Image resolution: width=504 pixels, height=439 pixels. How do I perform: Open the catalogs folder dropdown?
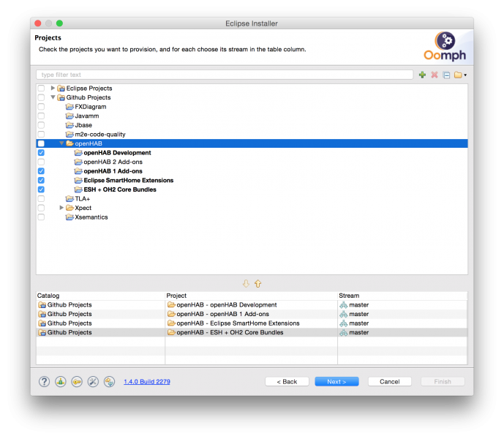click(x=460, y=75)
